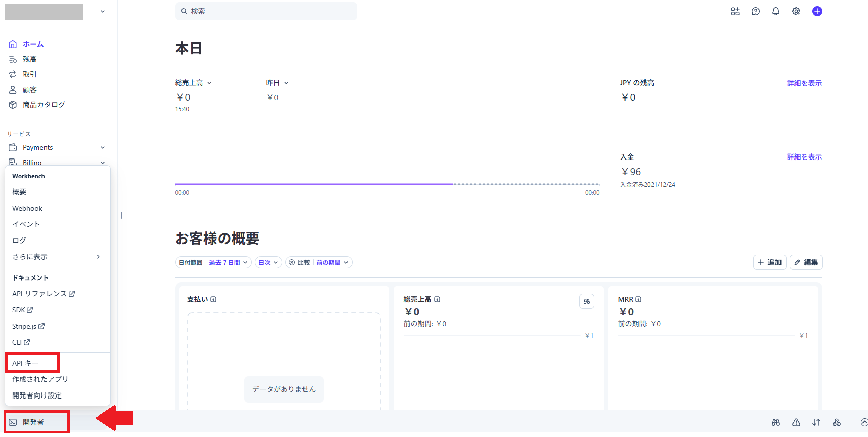Open the 前の期間 comparison dropdown
Screen dimensions: 868x437
click(x=332, y=262)
